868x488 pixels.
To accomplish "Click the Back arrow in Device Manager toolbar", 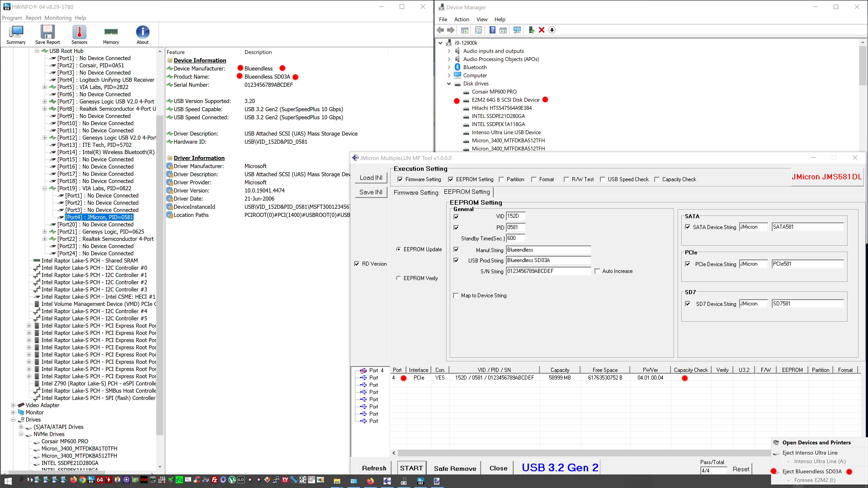I will (x=440, y=30).
